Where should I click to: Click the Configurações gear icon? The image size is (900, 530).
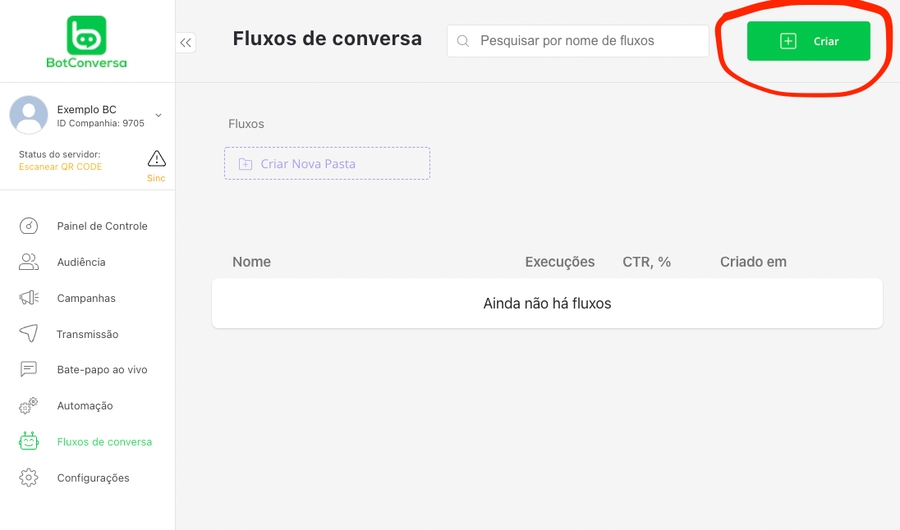[29, 478]
